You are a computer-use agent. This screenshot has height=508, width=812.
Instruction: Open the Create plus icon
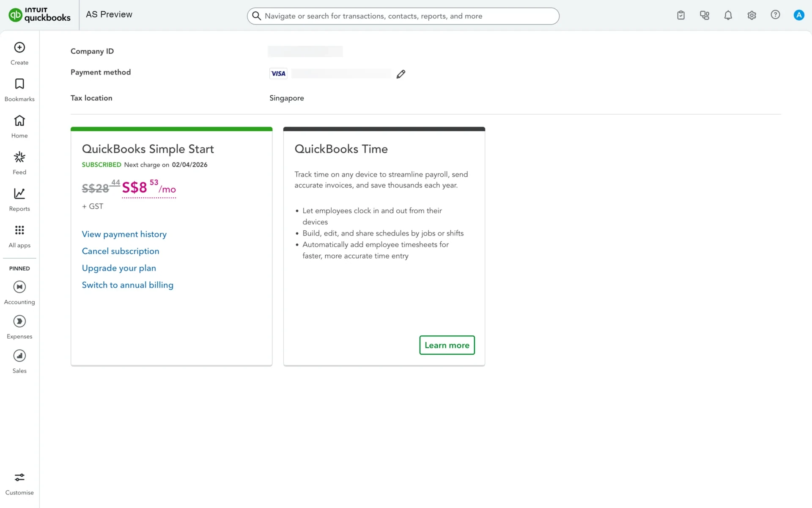[19, 47]
